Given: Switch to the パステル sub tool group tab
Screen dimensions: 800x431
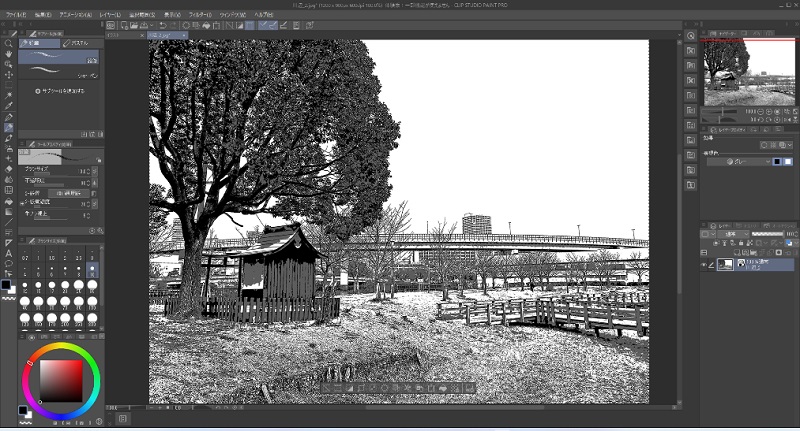Looking at the screenshot, I should click(x=83, y=43).
